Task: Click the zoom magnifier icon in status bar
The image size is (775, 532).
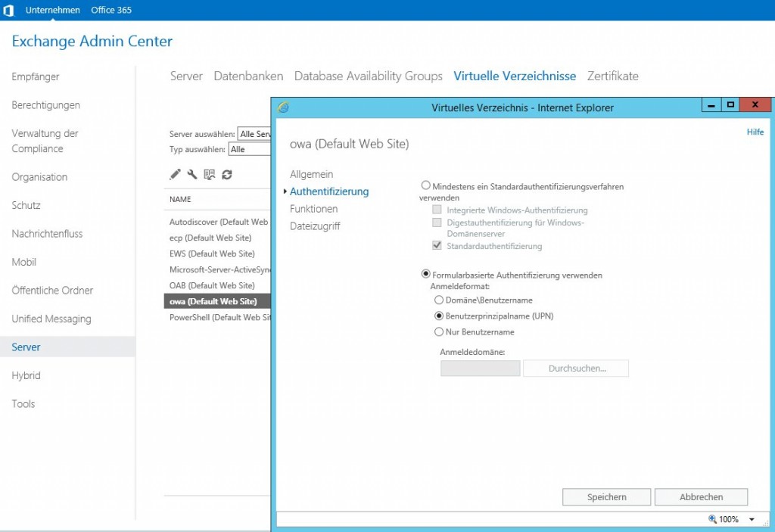Action: coord(712,519)
